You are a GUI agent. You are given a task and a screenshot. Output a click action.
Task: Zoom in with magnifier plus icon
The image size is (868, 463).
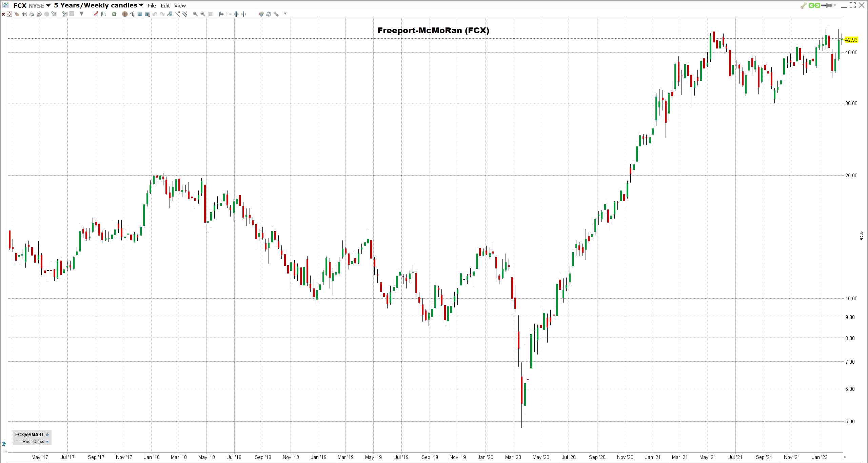[195, 14]
